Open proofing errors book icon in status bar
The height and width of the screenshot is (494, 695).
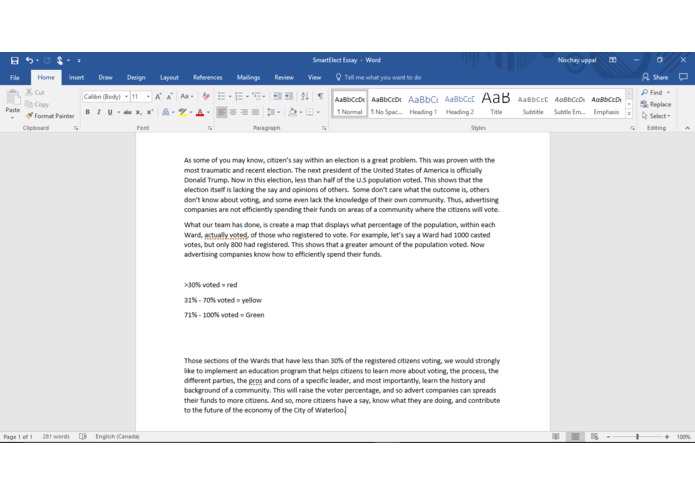(82, 437)
